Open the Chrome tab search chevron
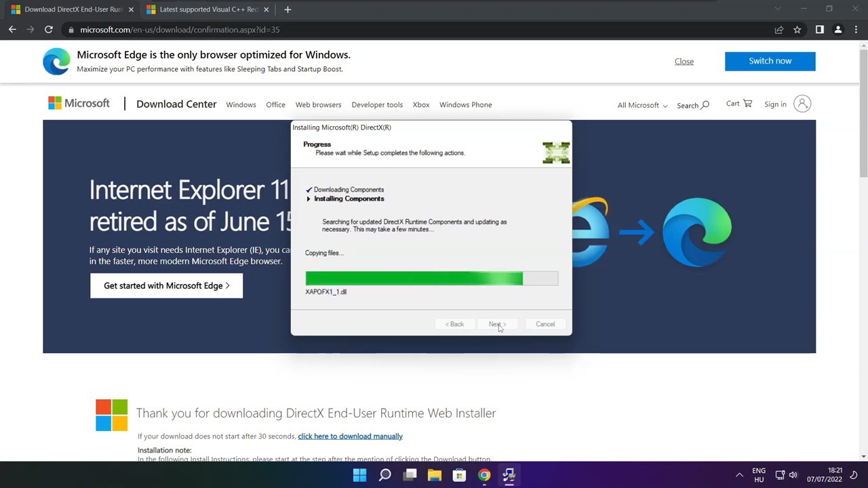The image size is (868, 488). (x=778, y=9)
